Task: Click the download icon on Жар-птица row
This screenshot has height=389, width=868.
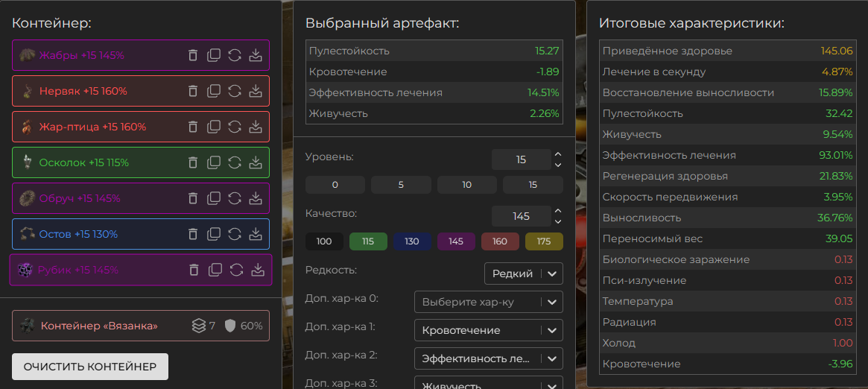Action: 256,127
